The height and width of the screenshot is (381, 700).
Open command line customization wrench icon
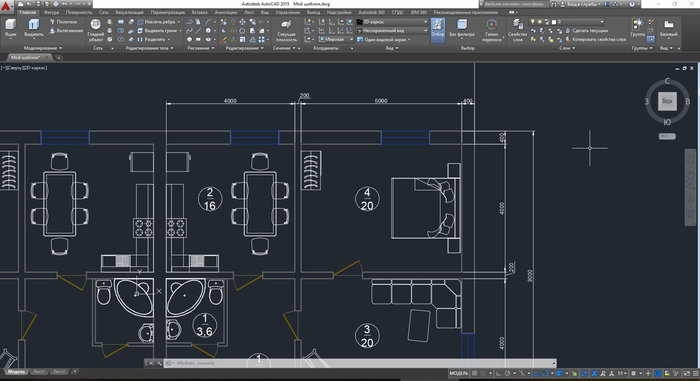pyautogui.click(x=159, y=363)
